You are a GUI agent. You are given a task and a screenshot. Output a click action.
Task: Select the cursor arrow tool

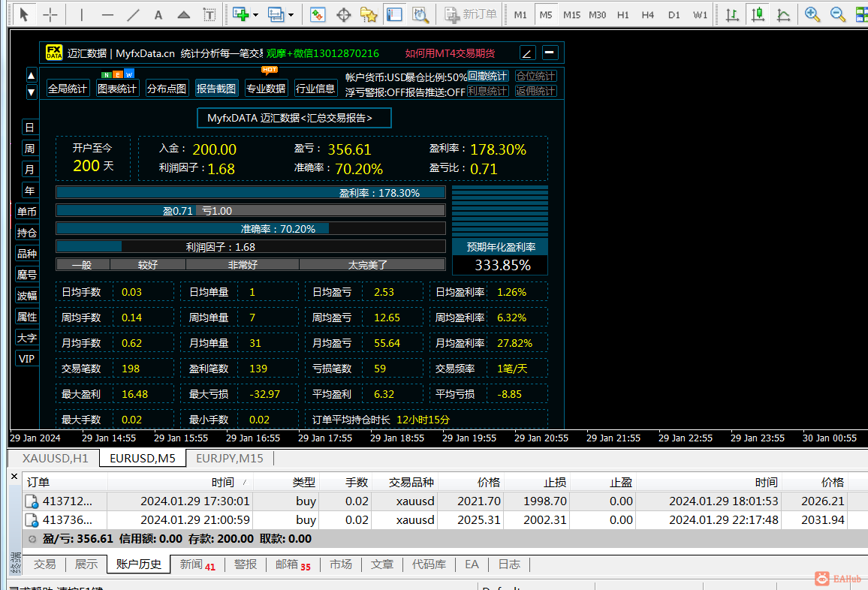23,14
